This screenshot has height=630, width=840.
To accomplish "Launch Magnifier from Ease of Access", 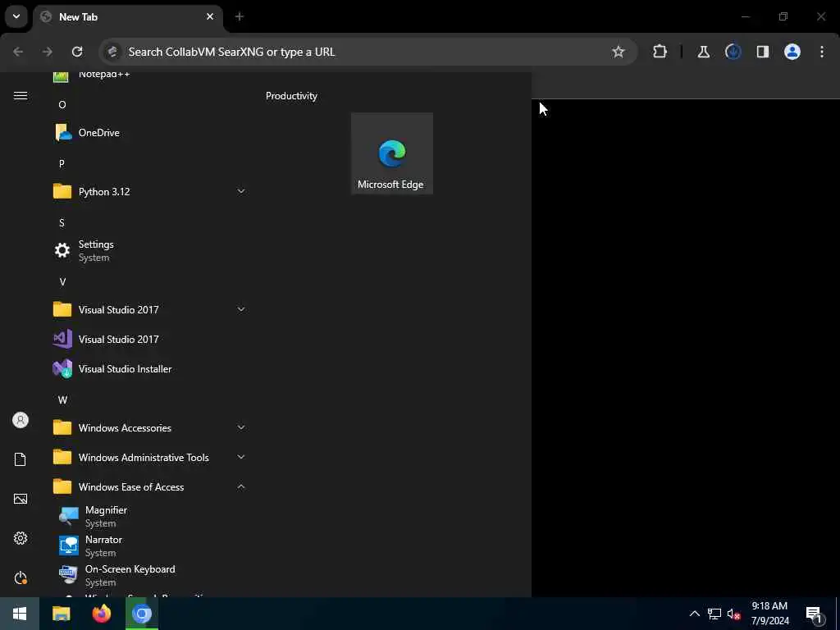I will (x=150, y=517).
